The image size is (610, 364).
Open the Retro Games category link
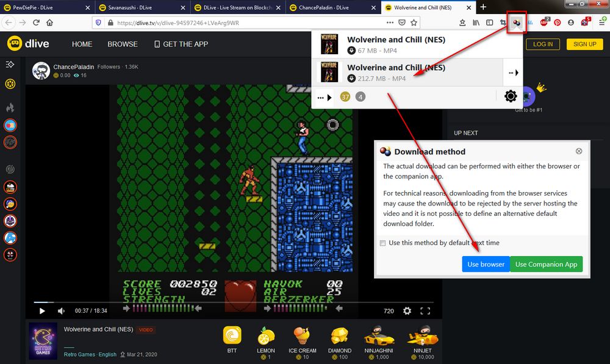click(x=79, y=354)
